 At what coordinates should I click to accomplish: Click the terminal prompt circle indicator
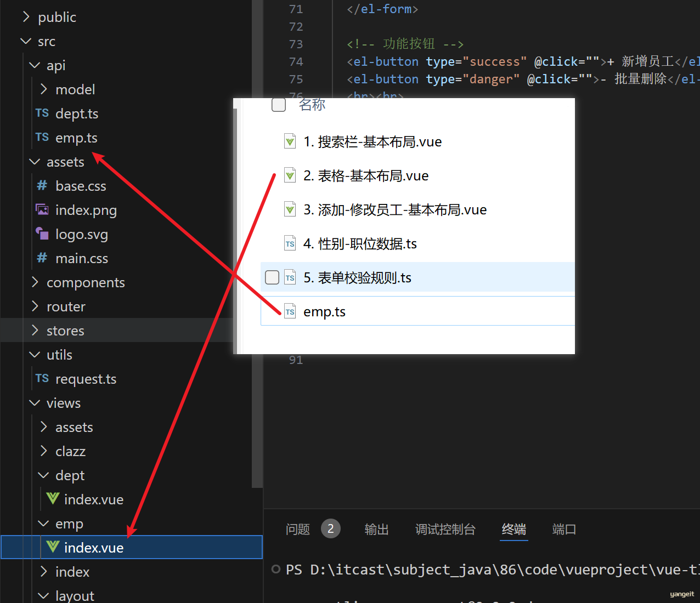276,569
